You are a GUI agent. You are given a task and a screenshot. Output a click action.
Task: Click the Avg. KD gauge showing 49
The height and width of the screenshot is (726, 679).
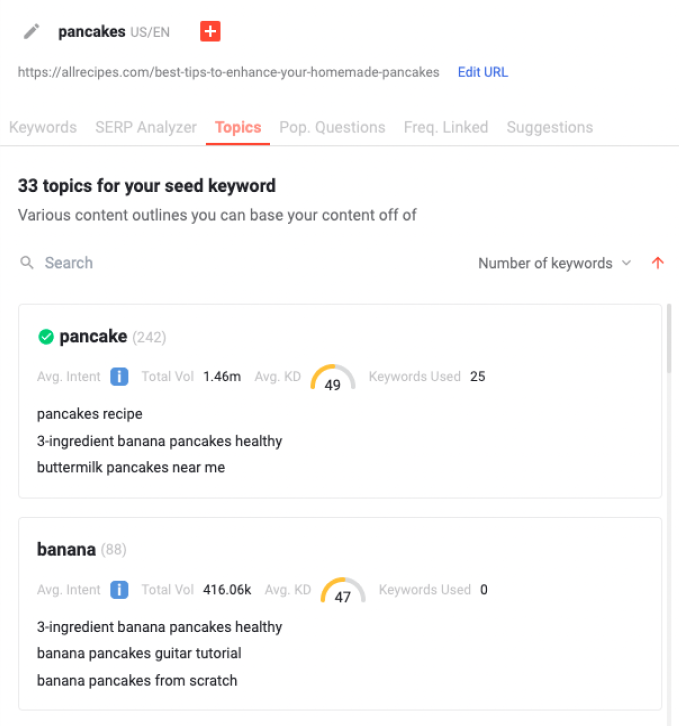(x=333, y=378)
